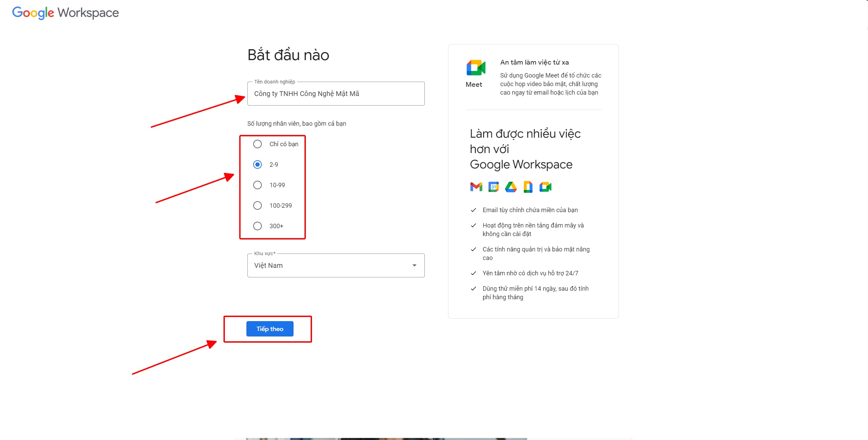Click the "Sử dụng Google Meet để tổ chức" description

click(x=551, y=84)
